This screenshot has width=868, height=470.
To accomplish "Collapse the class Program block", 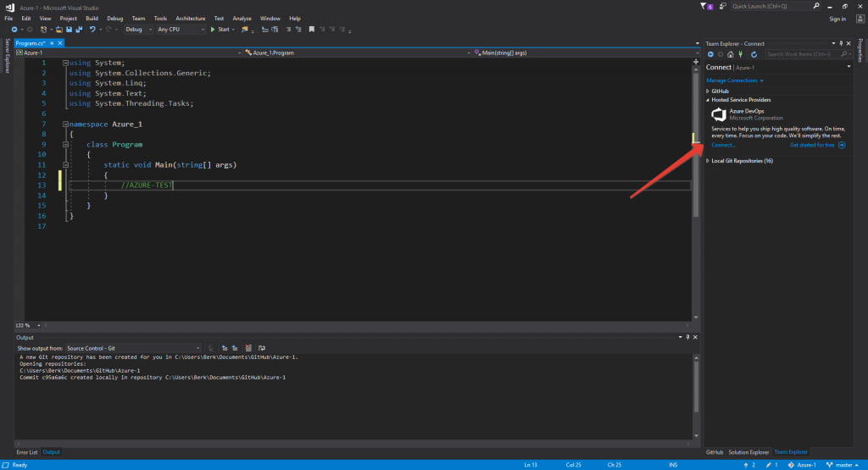I will (x=65, y=145).
